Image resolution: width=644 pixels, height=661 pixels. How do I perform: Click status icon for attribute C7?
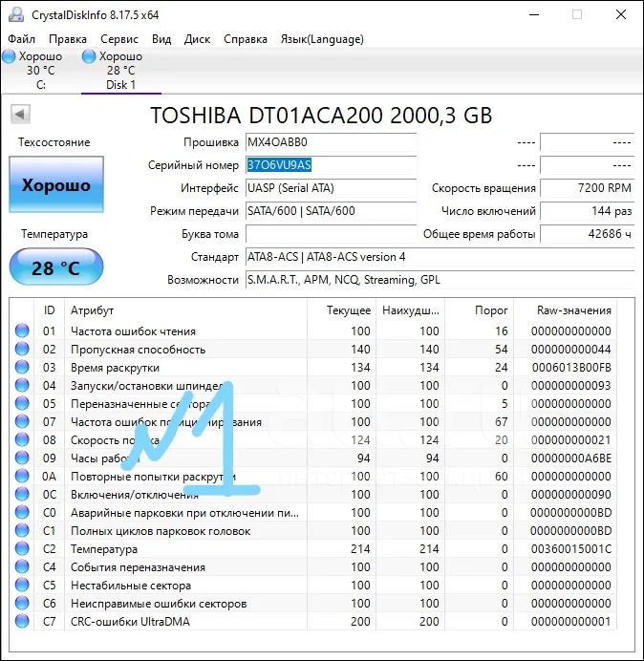[22, 621]
